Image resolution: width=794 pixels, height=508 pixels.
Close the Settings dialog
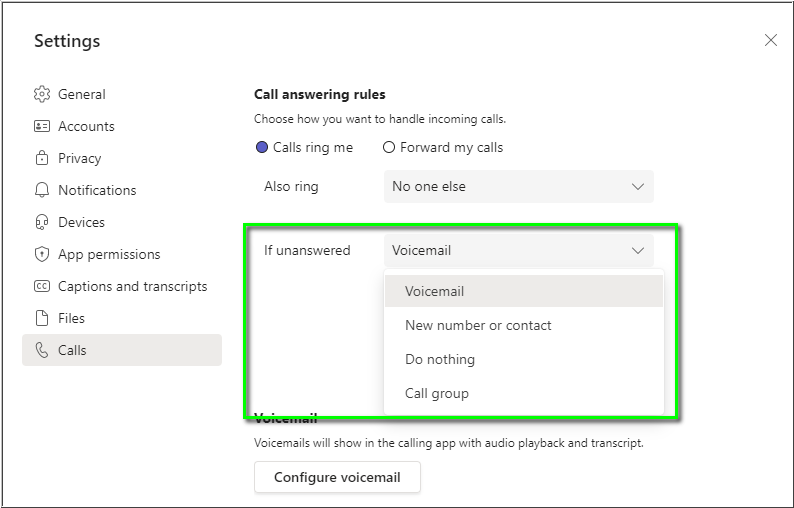tap(770, 40)
